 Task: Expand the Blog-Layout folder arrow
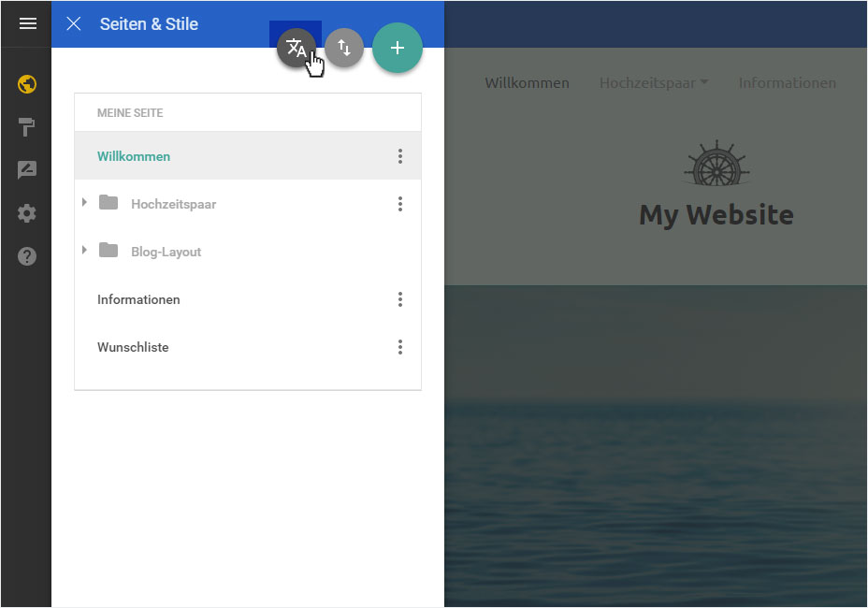84,250
